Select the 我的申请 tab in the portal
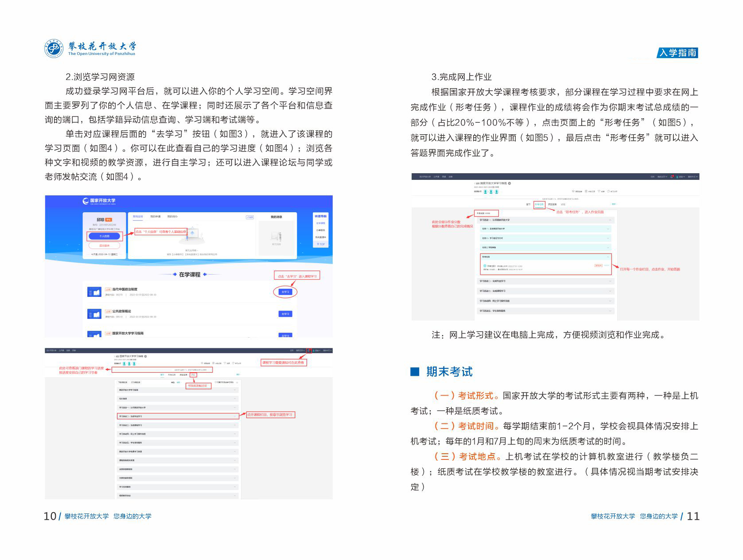 click(x=155, y=217)
